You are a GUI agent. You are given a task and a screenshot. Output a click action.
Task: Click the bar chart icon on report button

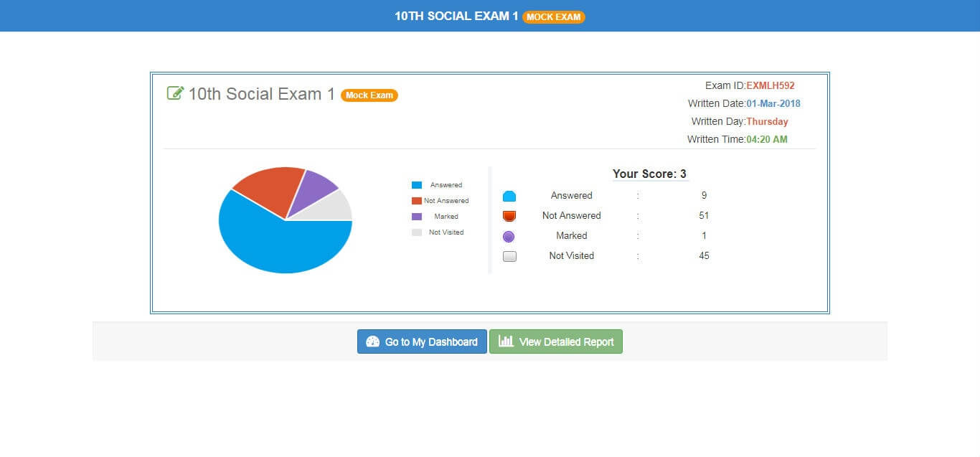click(506, 341)
